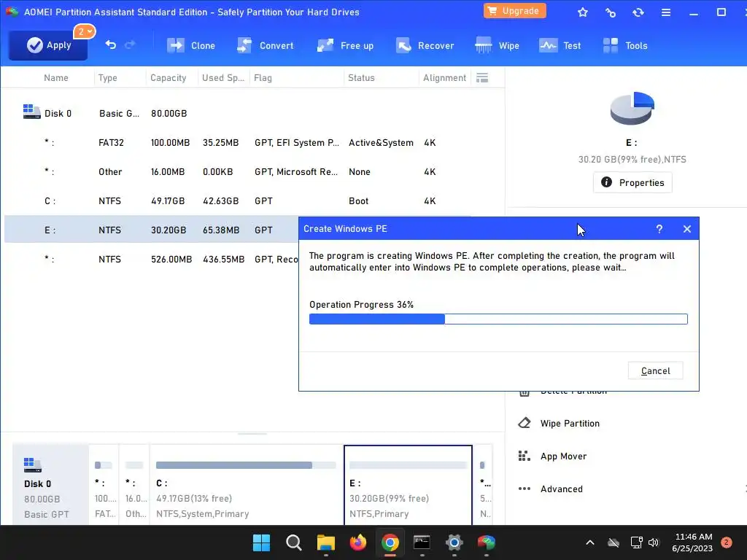
Task: Close the Create Windows PE dialog
Action: click(x=686, y=229)
